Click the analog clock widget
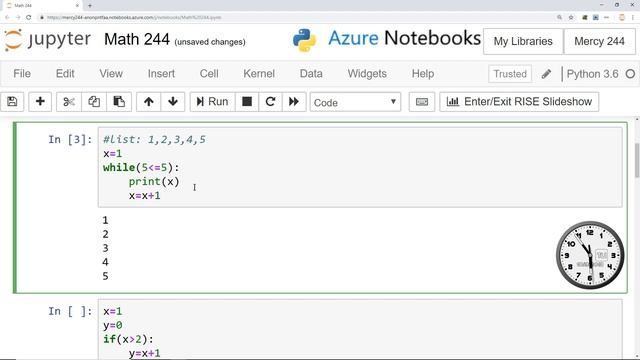 (x=590, y=256)
